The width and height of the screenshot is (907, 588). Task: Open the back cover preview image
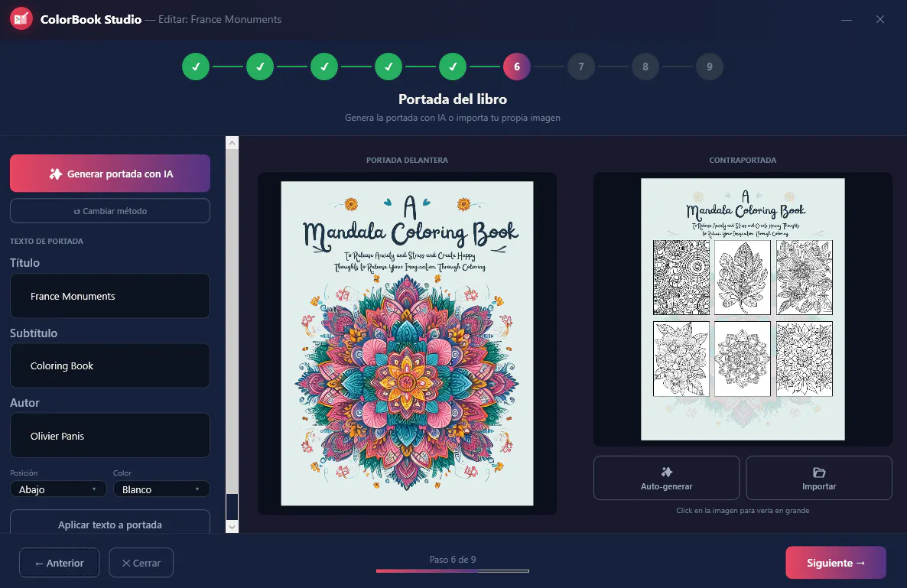[743, 310]
